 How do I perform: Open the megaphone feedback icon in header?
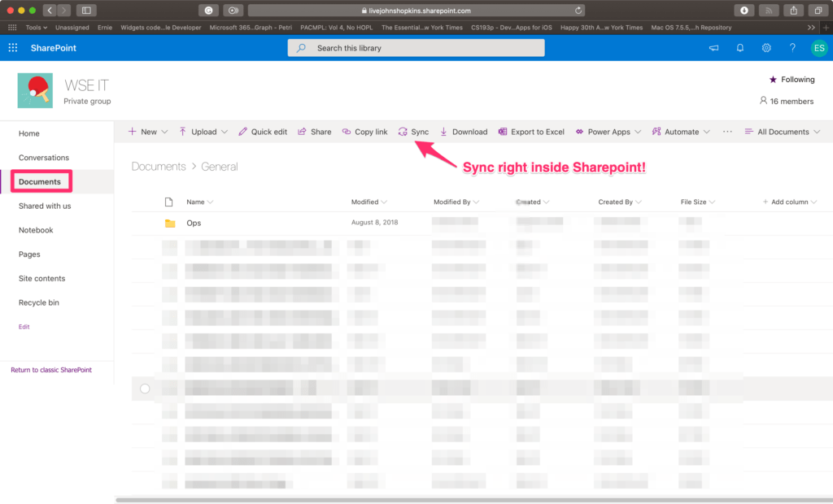click(713, 48)
